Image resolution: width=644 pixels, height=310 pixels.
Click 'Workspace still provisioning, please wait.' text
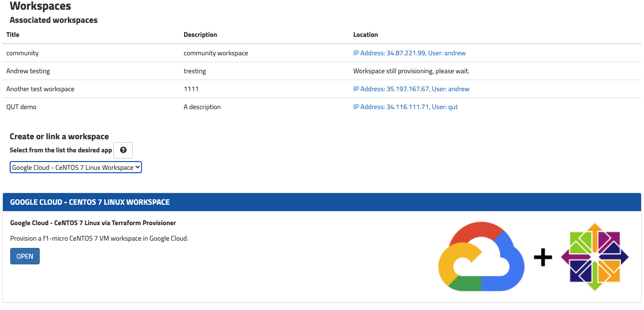click(411, 71)
